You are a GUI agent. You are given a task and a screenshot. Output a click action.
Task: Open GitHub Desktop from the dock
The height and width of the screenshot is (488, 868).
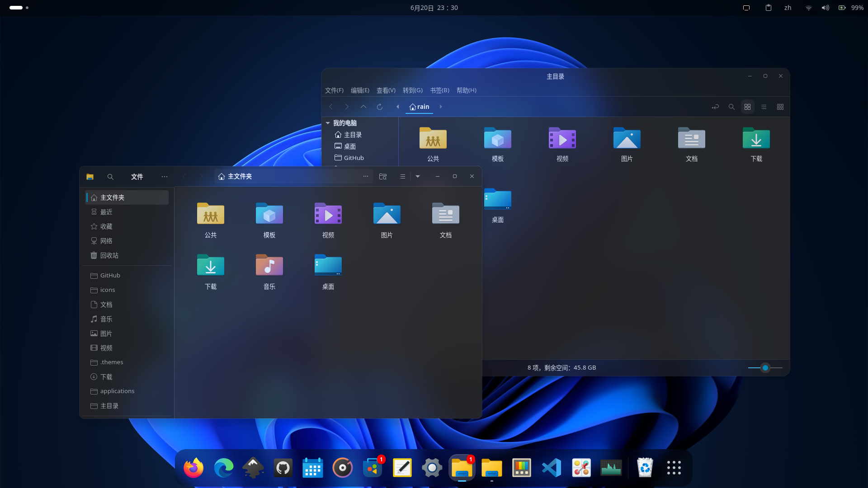[x=283, y=468]
